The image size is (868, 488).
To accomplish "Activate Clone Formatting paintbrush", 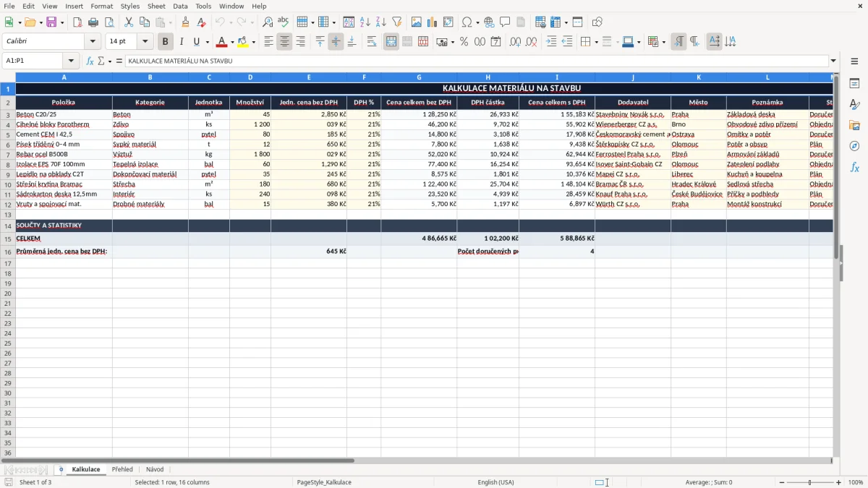I will 185,22.
